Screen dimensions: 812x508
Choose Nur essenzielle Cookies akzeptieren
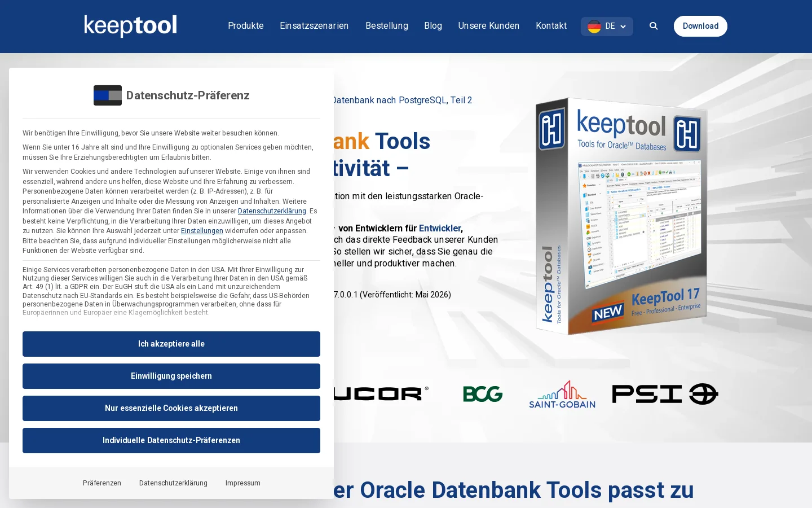coord(171,408)
